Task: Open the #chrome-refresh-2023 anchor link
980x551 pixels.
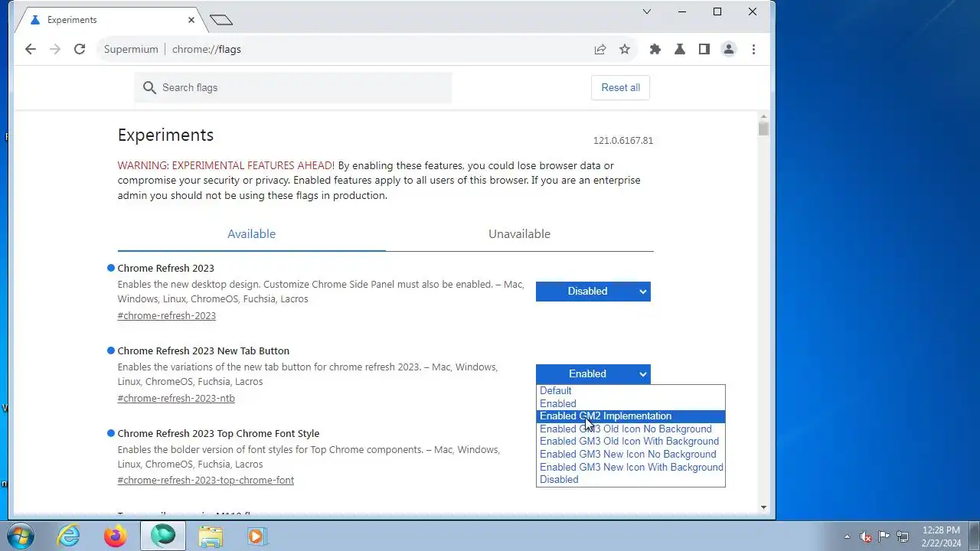Action: [x=166, y=315]
